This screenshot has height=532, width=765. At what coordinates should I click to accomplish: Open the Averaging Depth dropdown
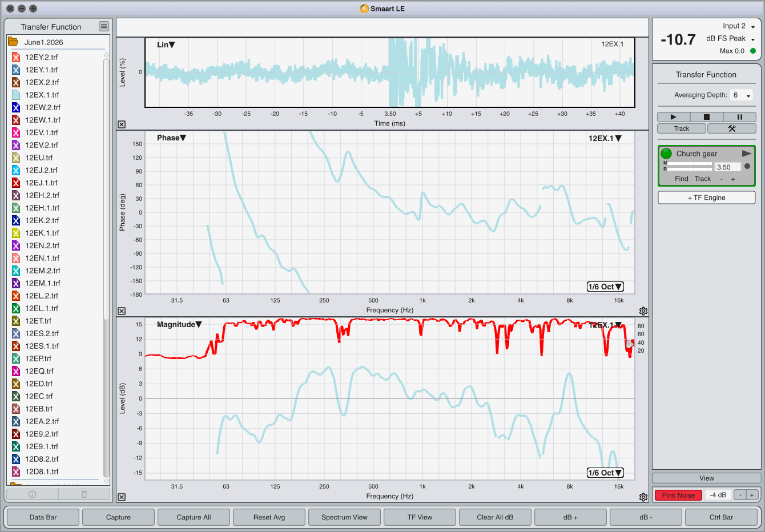(x=742, y=95)
